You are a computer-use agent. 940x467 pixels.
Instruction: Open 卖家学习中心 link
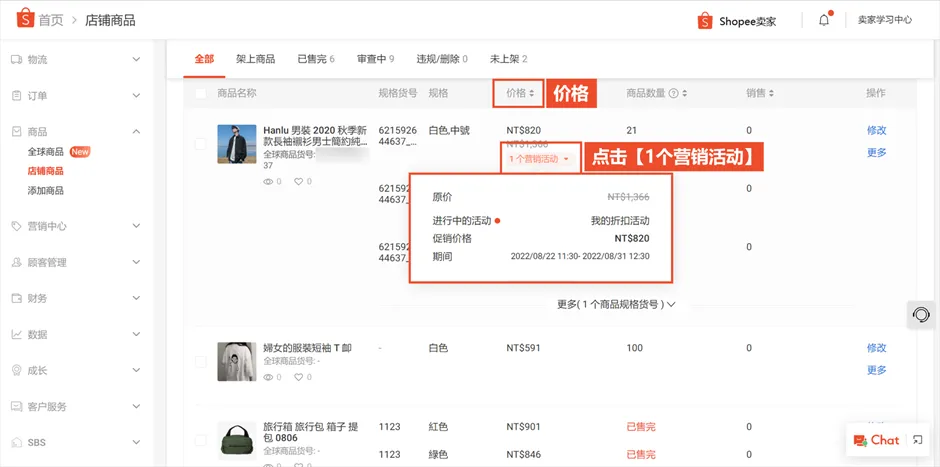pos(885,20)
